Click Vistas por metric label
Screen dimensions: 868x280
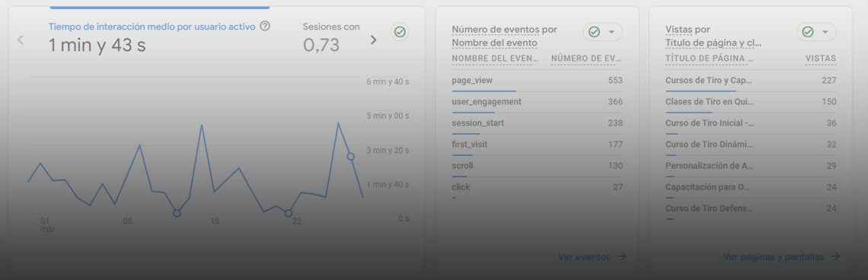pyautogui.click(x=688, y=30)
